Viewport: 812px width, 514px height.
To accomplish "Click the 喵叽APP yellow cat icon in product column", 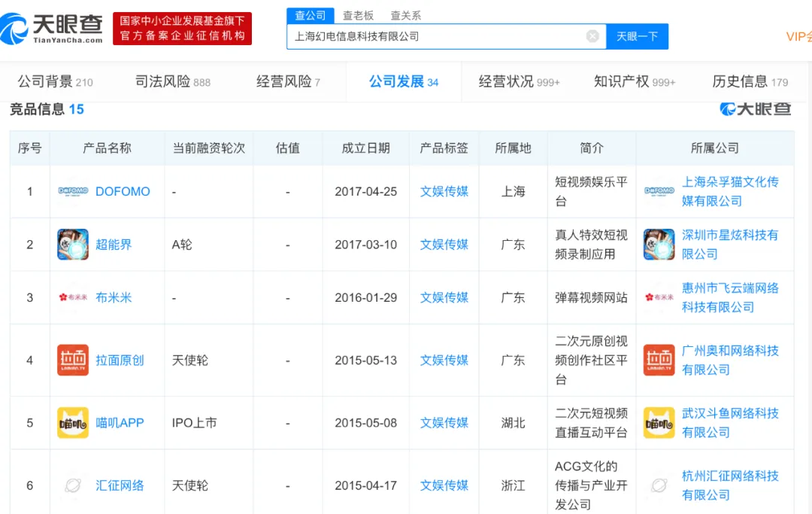I will (x=73, y=423).
